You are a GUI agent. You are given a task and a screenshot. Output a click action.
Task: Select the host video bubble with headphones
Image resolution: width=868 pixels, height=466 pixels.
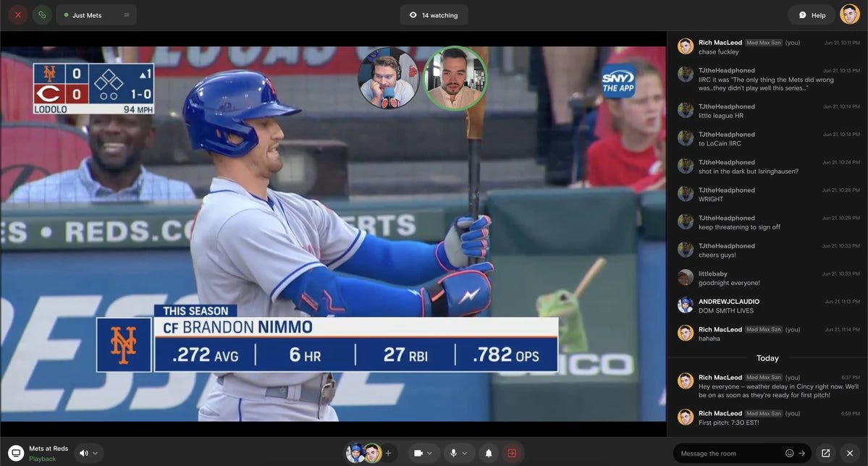388,79
